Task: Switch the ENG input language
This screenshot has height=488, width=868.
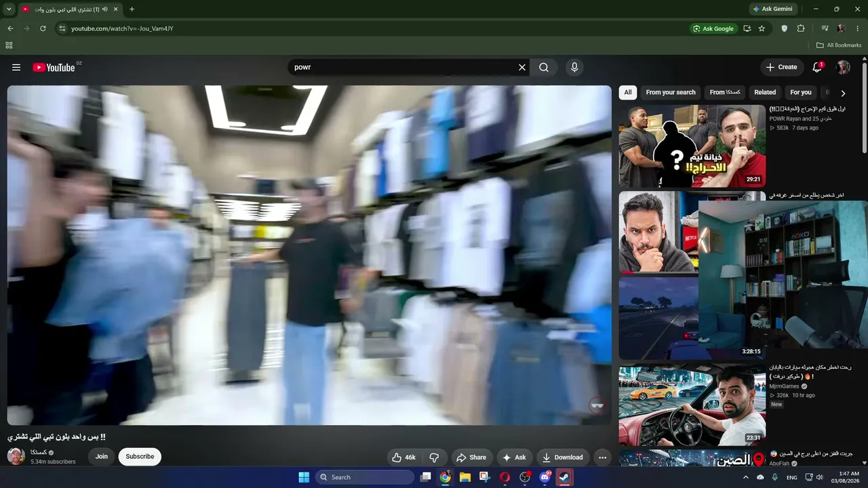Action: 792,477
